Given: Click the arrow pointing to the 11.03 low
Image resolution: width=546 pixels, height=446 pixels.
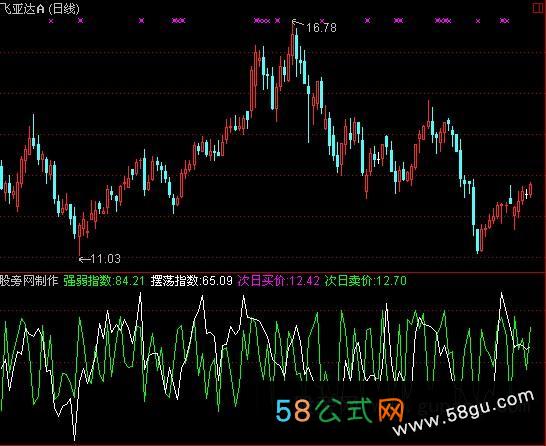Looking at the screenshot, I should (85, 259).
